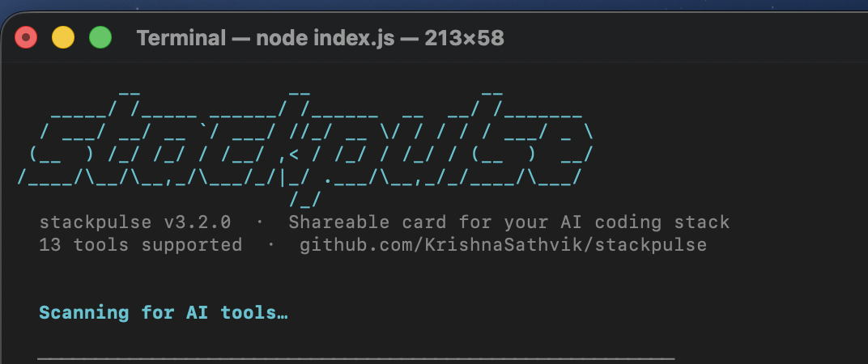Screen dimensions: 868x364
Task: Click 'Scanning for AI tools…' status line
Action: [164, 313]
